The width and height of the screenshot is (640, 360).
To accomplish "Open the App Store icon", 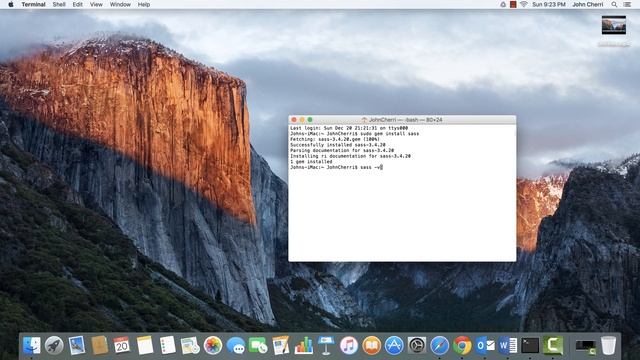I will point(394,345).
